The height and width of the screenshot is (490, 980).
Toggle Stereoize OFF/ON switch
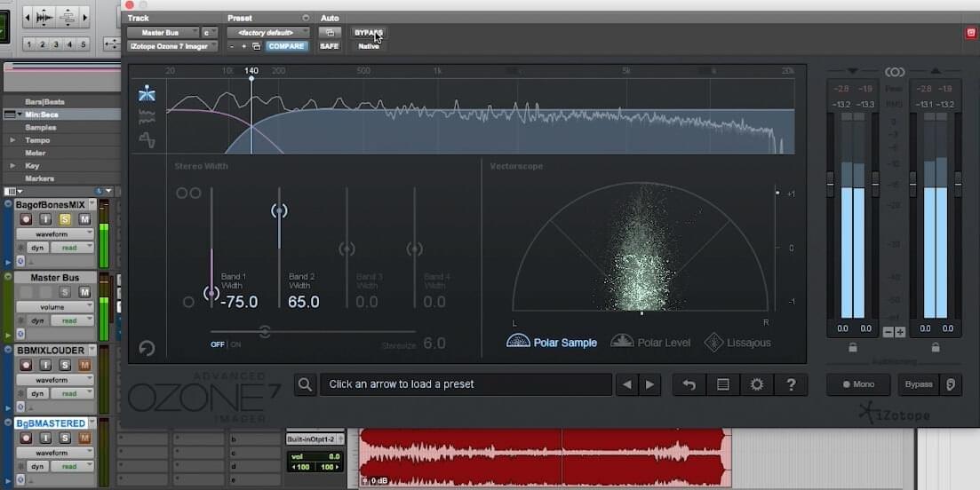pyautogui.click(x=226, y=344)
